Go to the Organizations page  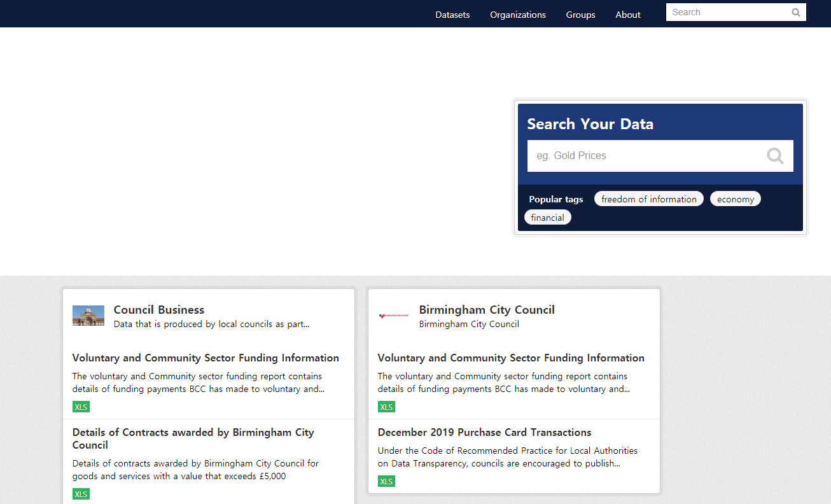point(517,15)
